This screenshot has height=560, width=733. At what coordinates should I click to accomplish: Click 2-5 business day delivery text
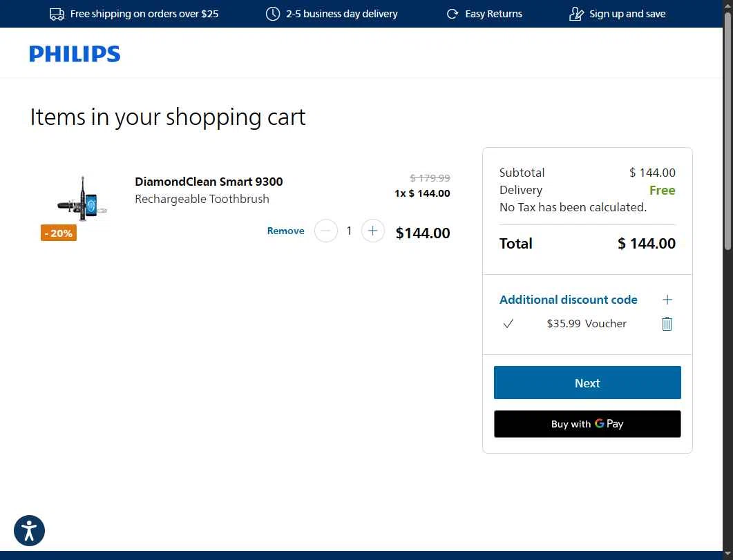pyautogui.click(x=342, y=14)
